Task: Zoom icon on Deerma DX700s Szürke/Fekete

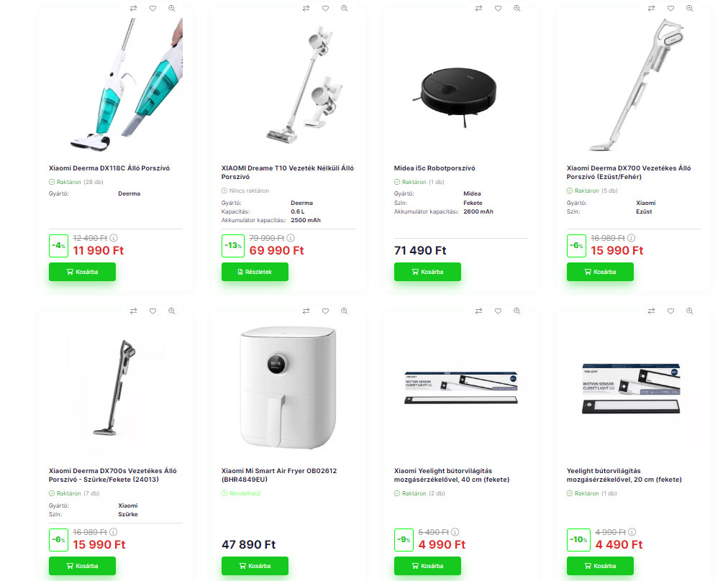Action: (x=172, y=311)
